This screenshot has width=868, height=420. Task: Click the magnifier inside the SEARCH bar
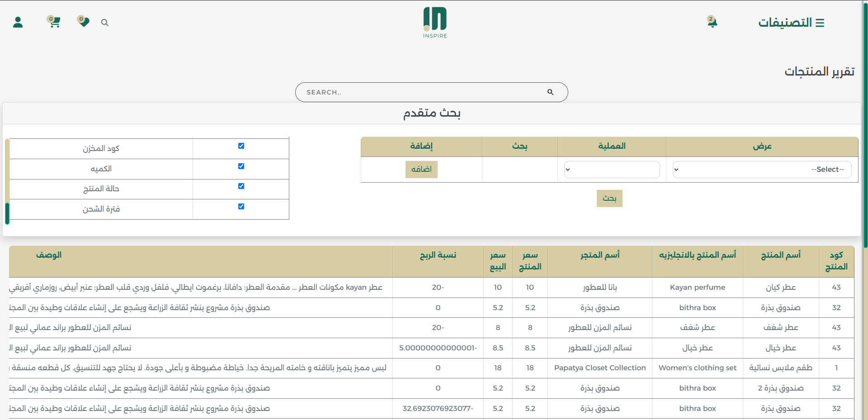(550, 92)
